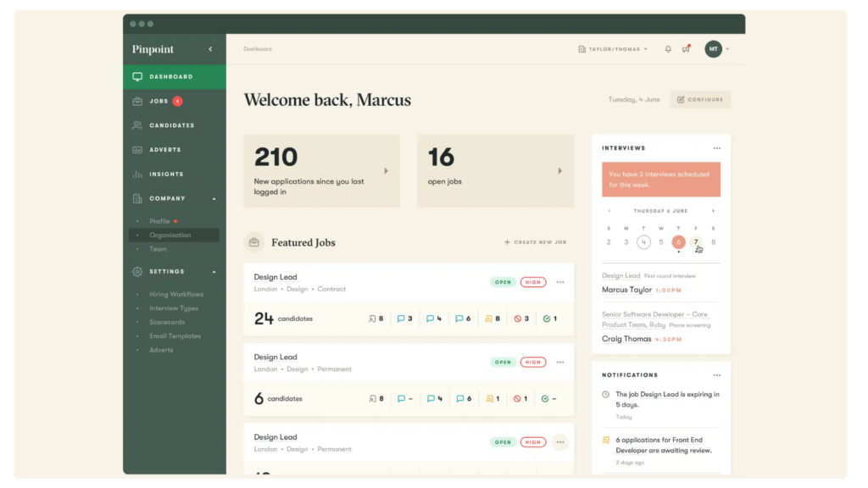The width and height of the screenshot is (868, 488).
Task: Click HIGH badge on Design Lead Contract job
Action: (x=533, y=282)
